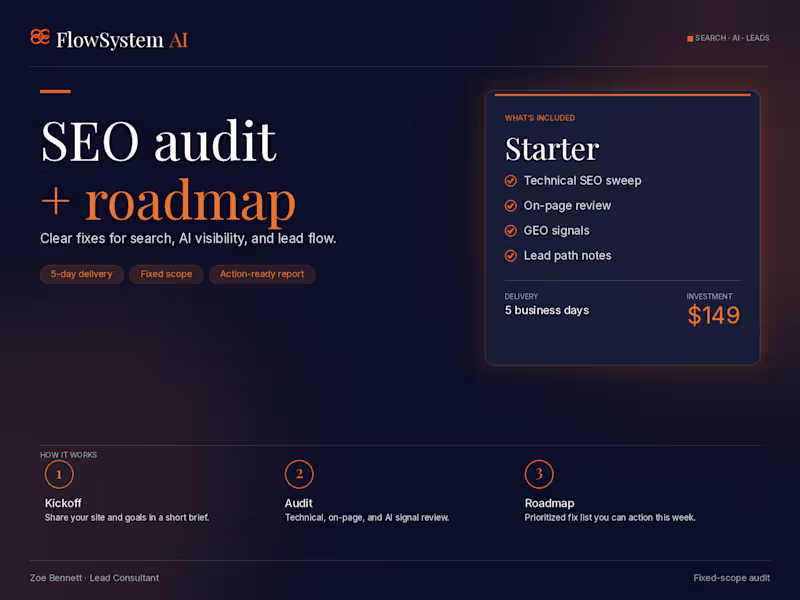Image resolution: width=800 pixels, height=600 pixels.
Task: Click the Fixed-scope audit footer text
Action: [732, 578]
